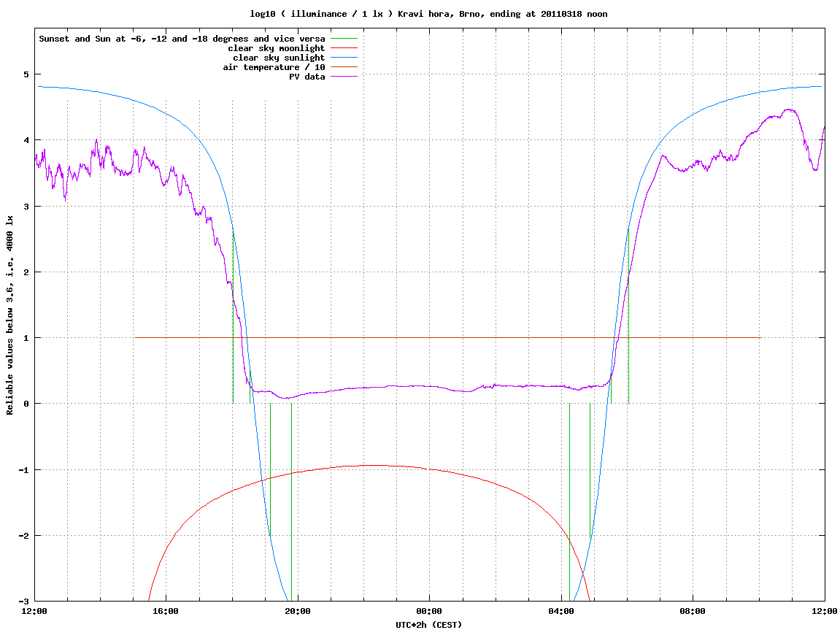Click the y-axis label 'Reliable values below 3.6'

(x=9, y=315)
